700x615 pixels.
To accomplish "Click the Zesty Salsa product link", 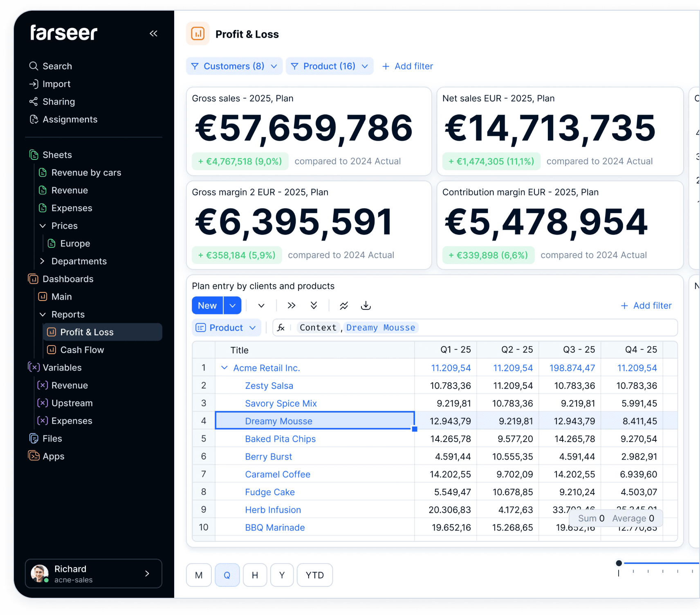I will tap(269, 386).
